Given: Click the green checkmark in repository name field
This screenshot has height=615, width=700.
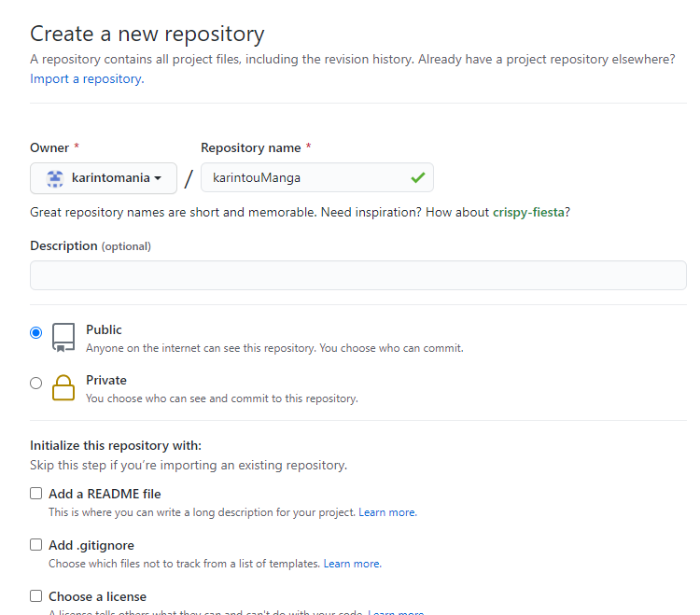Looking at the screenshot, I should 418,177.
